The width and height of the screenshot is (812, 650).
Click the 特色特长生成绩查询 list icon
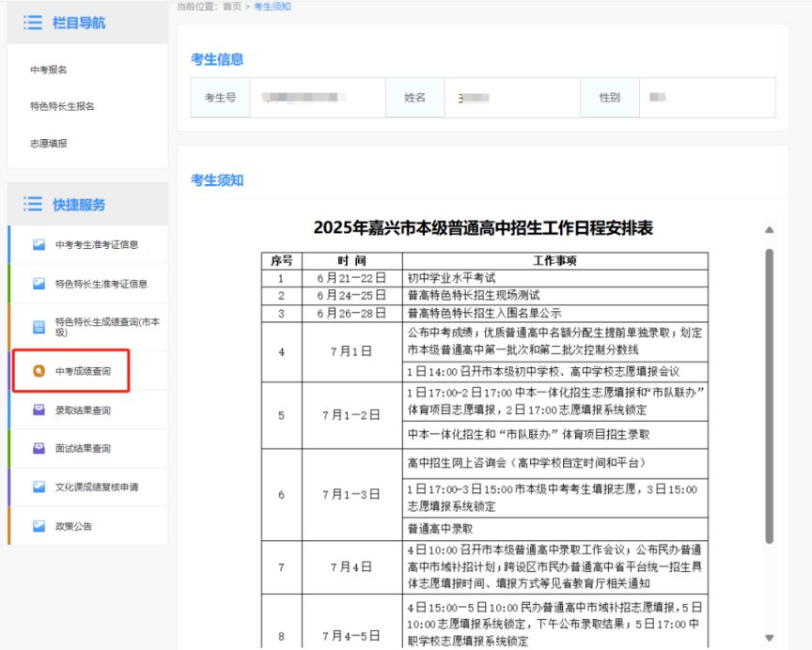[39, 327]
